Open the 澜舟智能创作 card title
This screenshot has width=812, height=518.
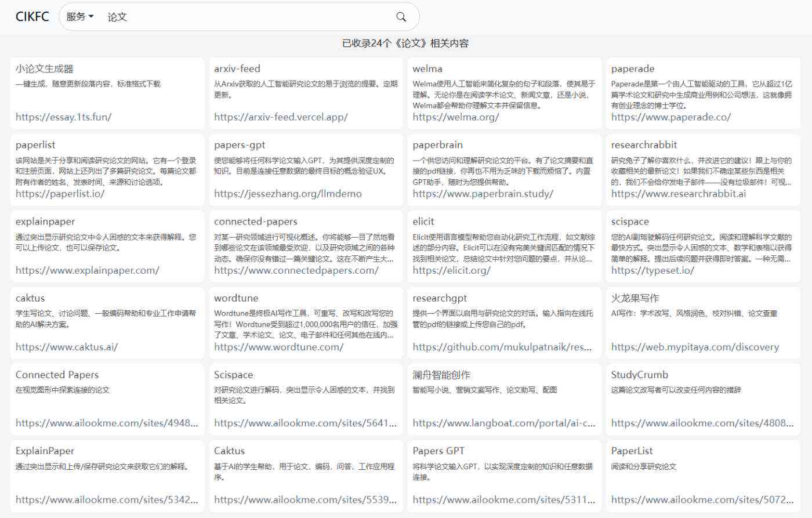coord(441,375)
